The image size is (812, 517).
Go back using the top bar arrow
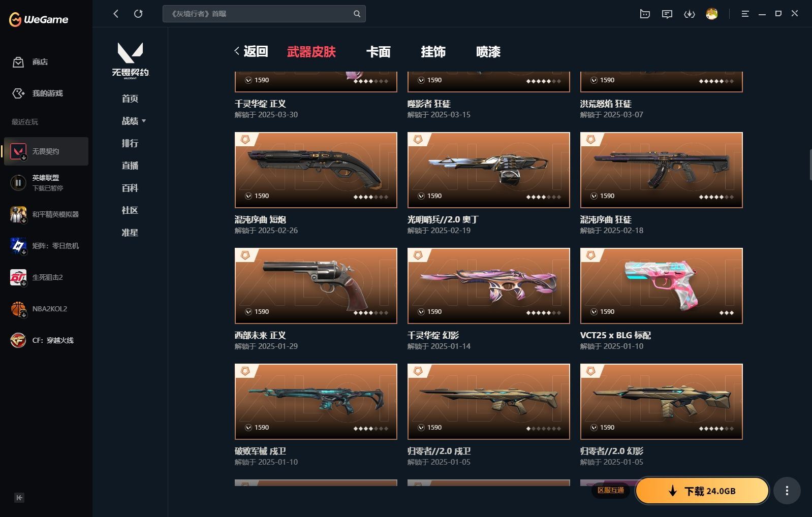tap(116, 14)
